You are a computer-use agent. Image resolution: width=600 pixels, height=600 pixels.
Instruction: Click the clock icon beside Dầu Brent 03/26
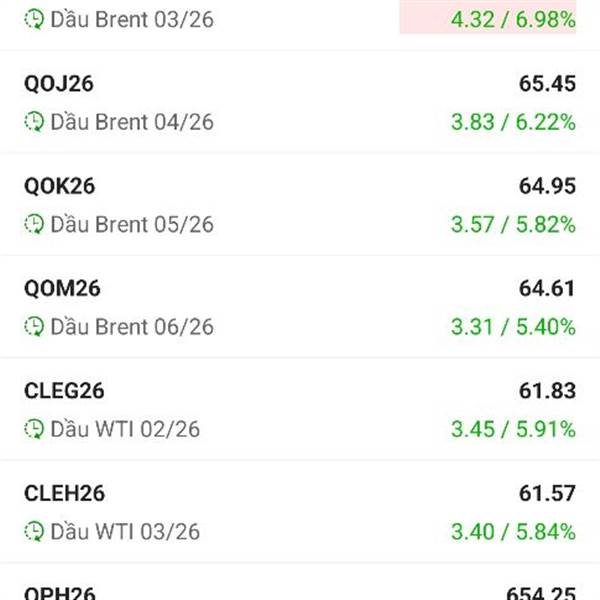(34, 19)
